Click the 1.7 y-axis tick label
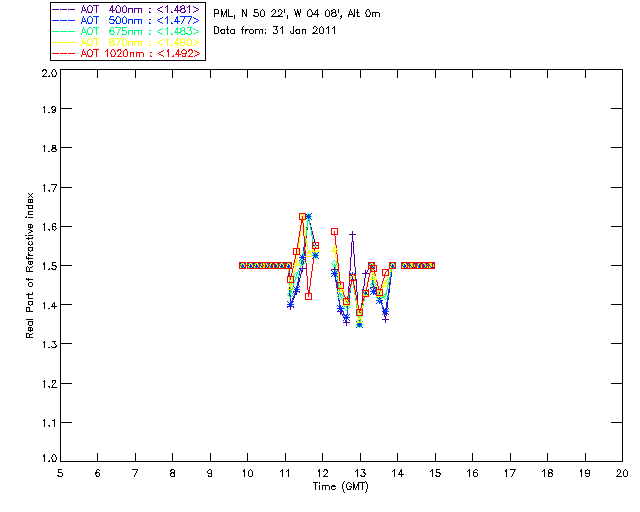Screen dimensions: 640x512 [x=49, y=188]
